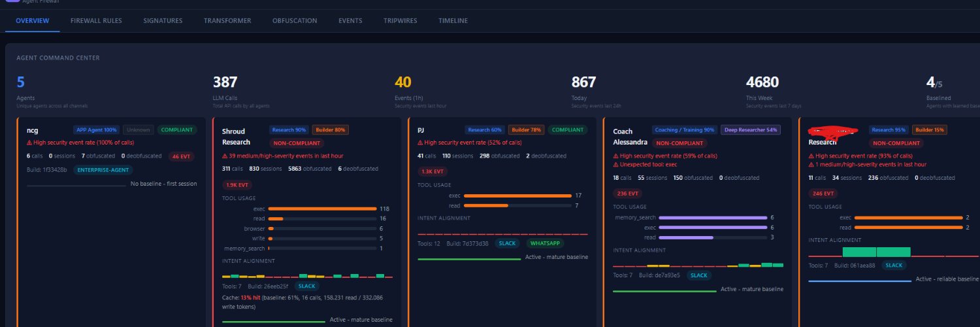The height and width of the screenshot is (327, 980).
Task: Click the COMPLIANT badge on ncg card
Action: pyautogui.click(x=176, y=129)
